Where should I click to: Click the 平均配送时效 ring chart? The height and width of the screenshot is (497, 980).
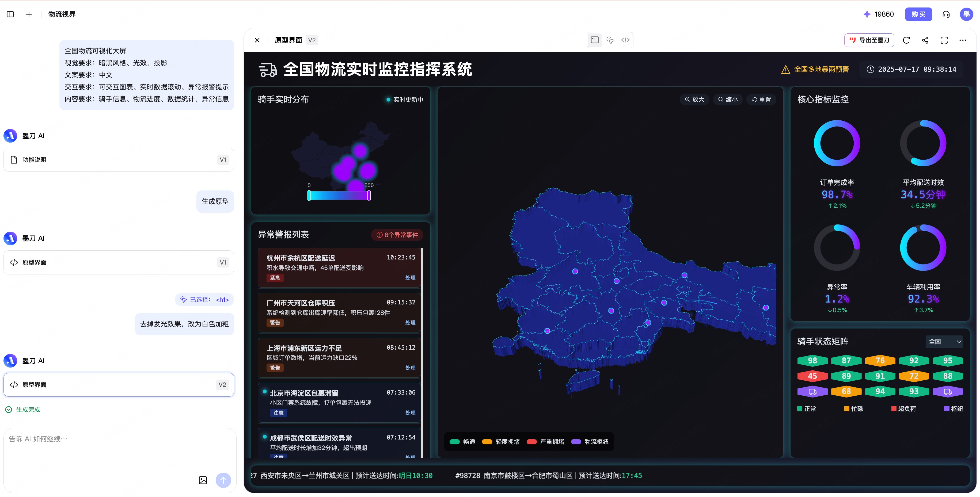[923, 143]
